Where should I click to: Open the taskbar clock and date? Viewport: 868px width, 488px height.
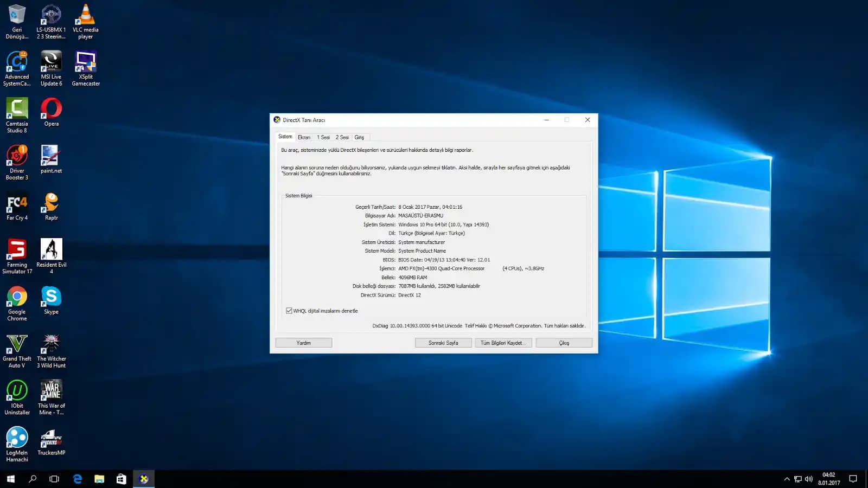click(828, 479)
